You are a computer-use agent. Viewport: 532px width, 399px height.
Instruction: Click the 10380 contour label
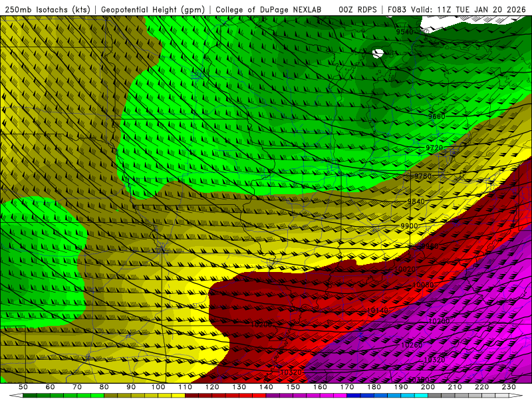(x=419, y=380)
